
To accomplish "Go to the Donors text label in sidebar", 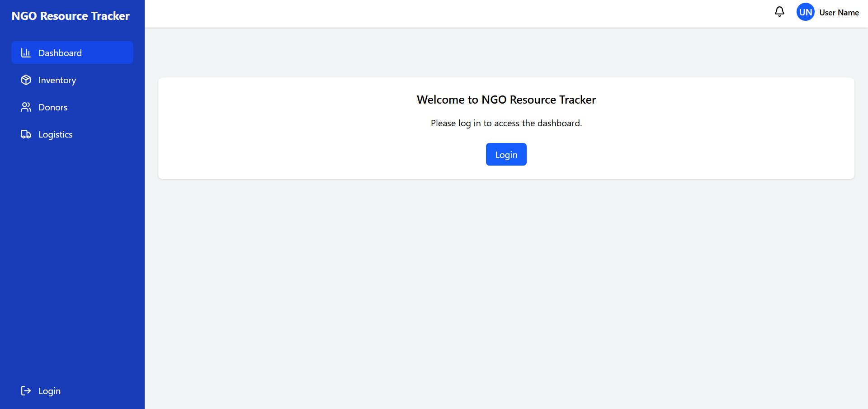I will pos(53,107).
